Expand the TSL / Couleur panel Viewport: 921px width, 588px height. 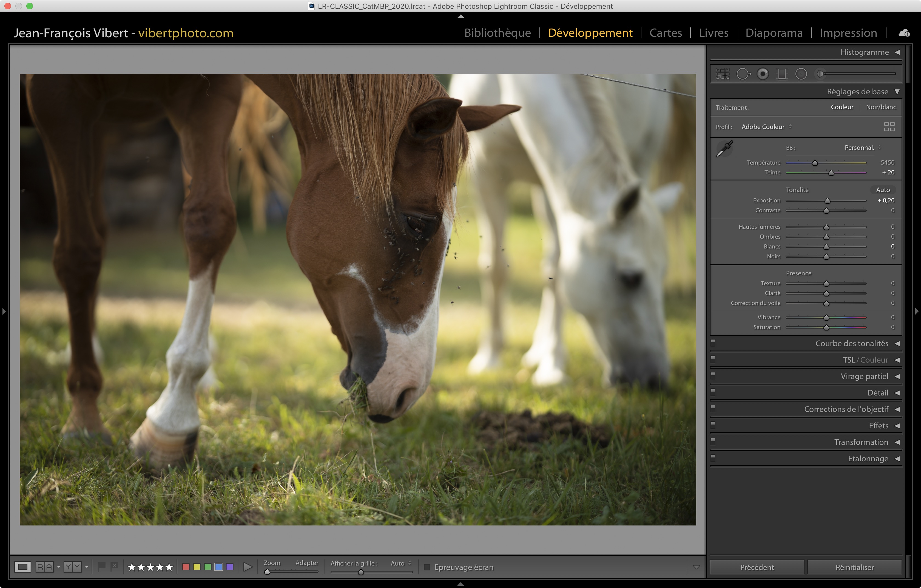click(x=897, y=360)
